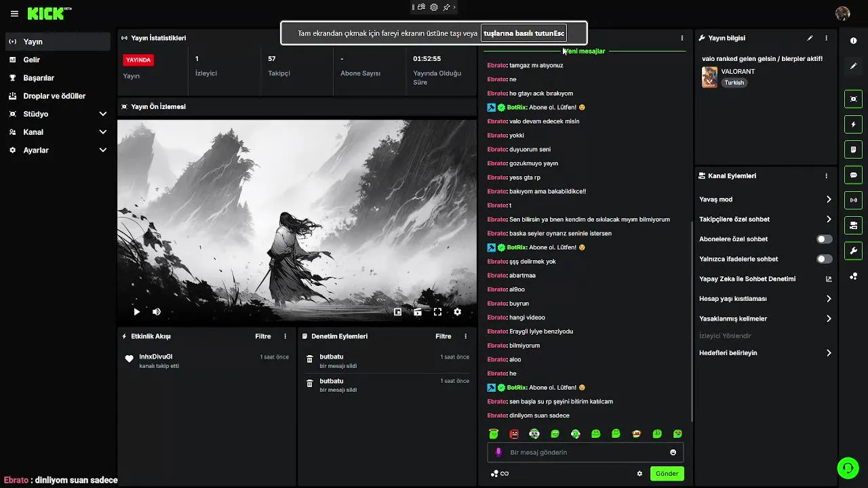Go to Droplar ve ödüller in the sidebar

[58, 96]
